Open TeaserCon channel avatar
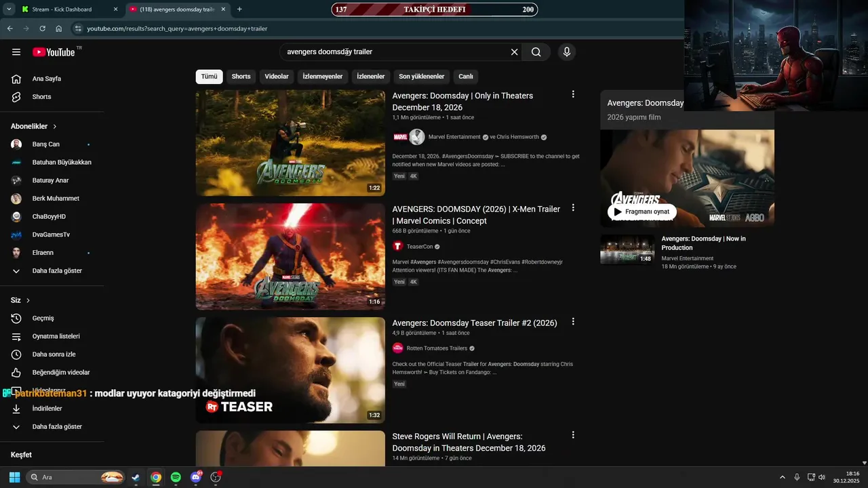The height and width of the screenshot is (488, 868). coord(398,247)
